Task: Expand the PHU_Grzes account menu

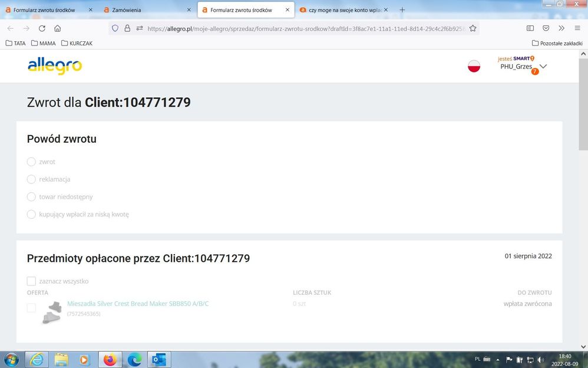Action: [543, 66]
